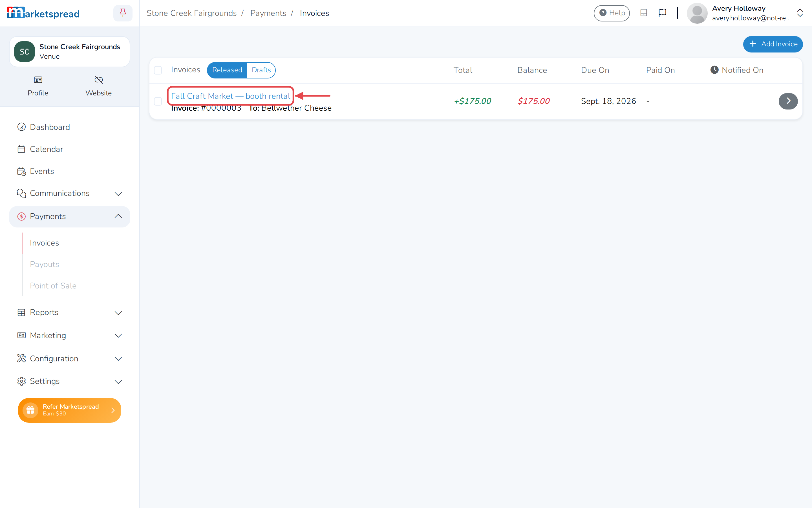Expand the Reports menu
This screenshot has width=812, height=508.
[69, 312]
